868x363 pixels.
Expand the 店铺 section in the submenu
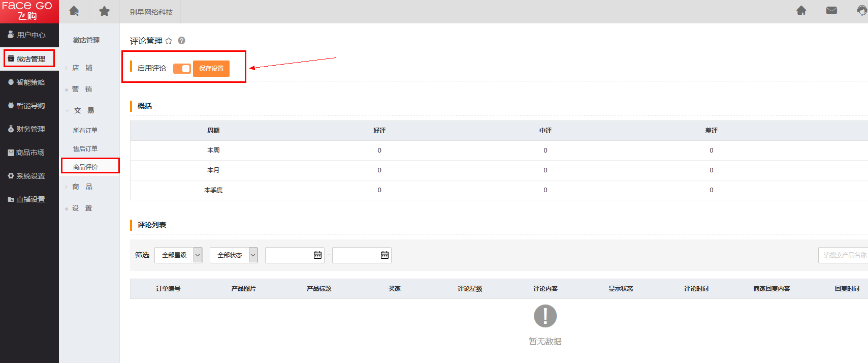point(82,68)
